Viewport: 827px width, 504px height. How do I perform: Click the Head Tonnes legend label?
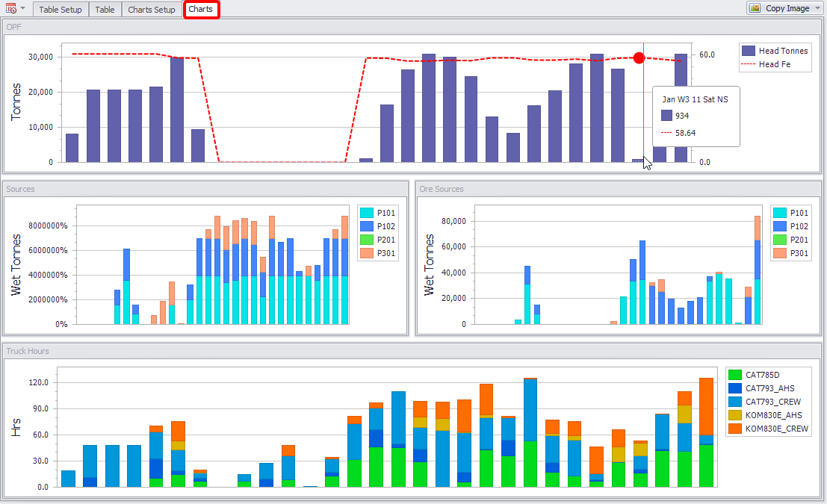click(x=783, y=51)
